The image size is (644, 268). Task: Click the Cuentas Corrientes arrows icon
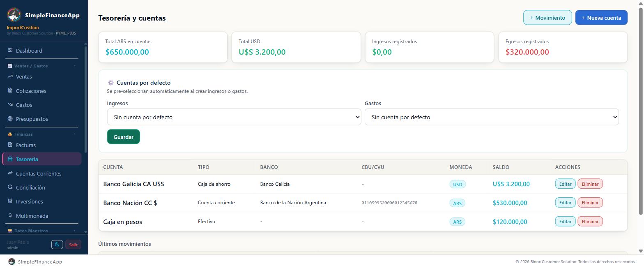(10, 173)
